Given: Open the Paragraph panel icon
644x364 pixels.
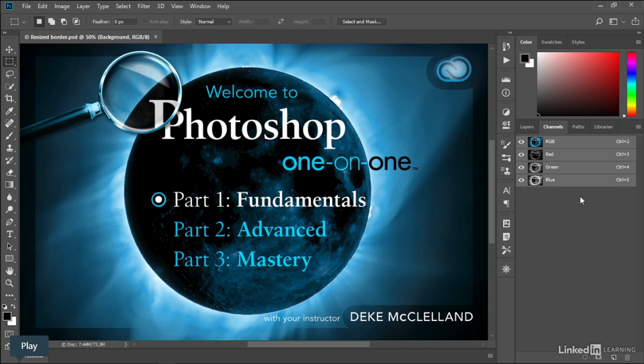Looking at the screenshot, I should (506, 204).
